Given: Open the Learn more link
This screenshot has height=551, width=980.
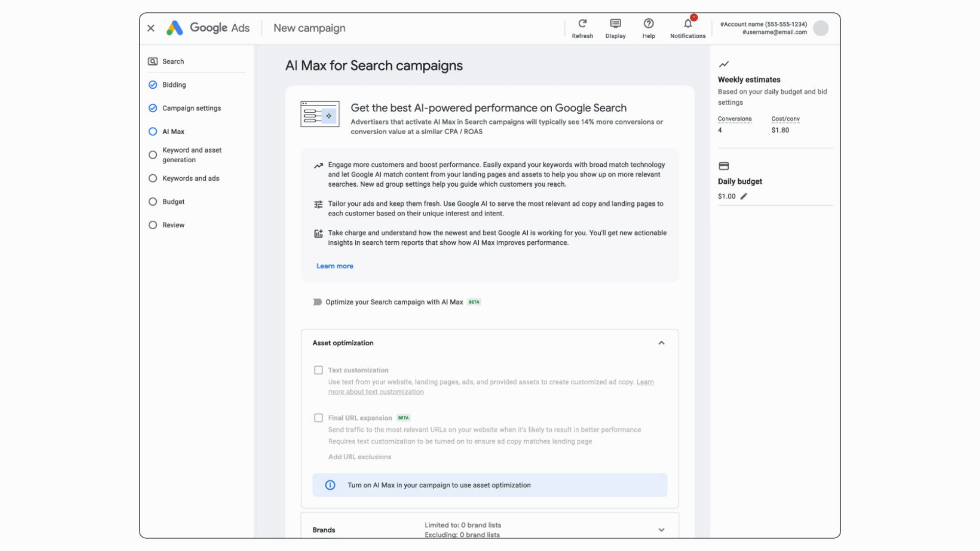Looking at the screenshot, I should click(334, 266).
